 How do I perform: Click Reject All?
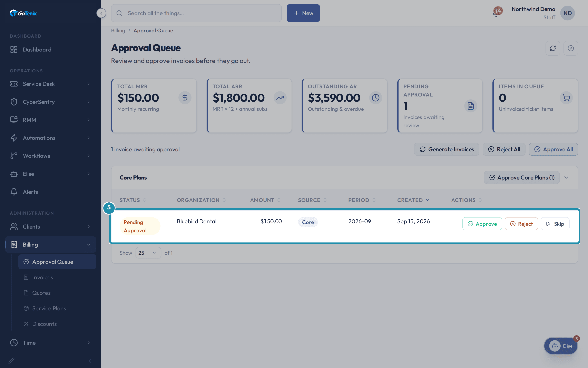tap(504, 149)
